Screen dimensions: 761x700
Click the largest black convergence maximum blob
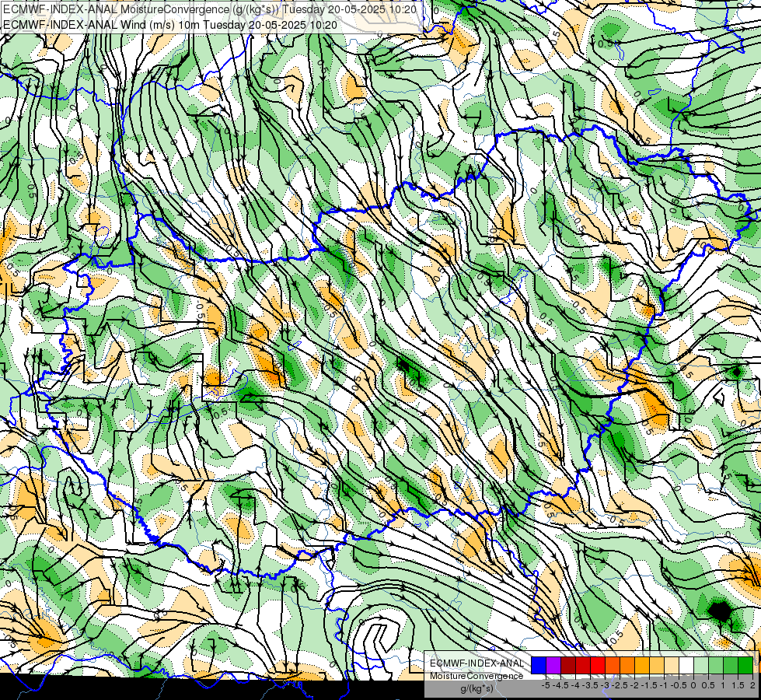click(x=721, y=611)
